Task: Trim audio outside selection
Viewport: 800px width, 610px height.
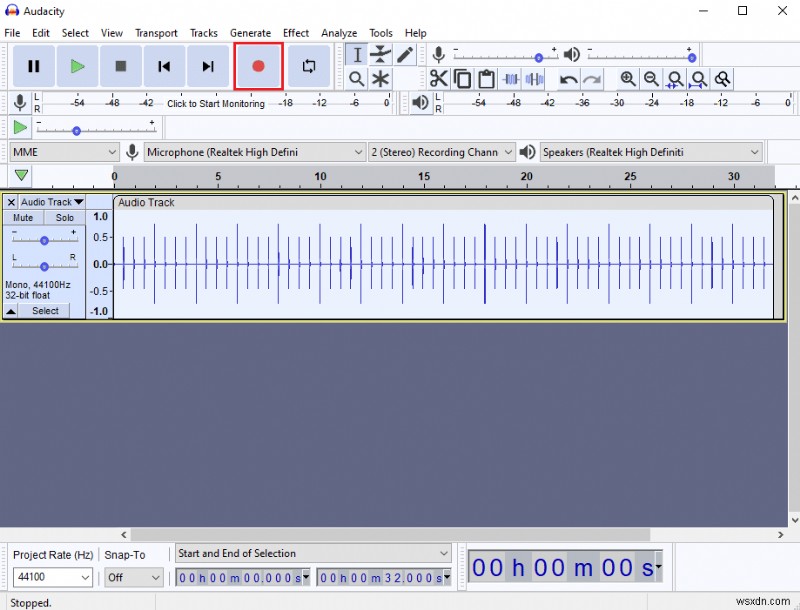Action: tap(511, 79)
